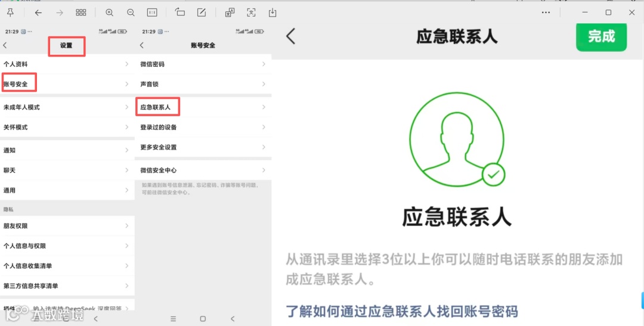
Task: Open 微信密码 in account security
Action: pyautogui.click(x=203, y=64)
